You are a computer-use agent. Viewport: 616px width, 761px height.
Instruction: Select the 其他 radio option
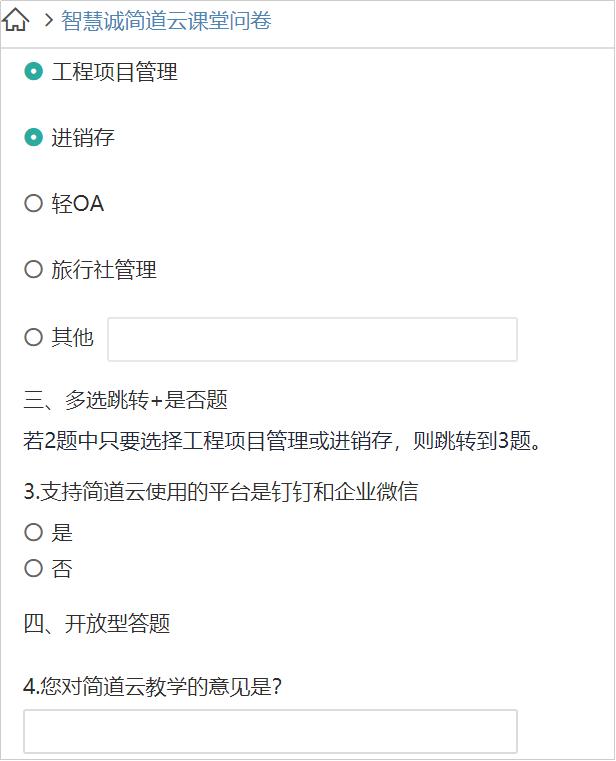33,337
